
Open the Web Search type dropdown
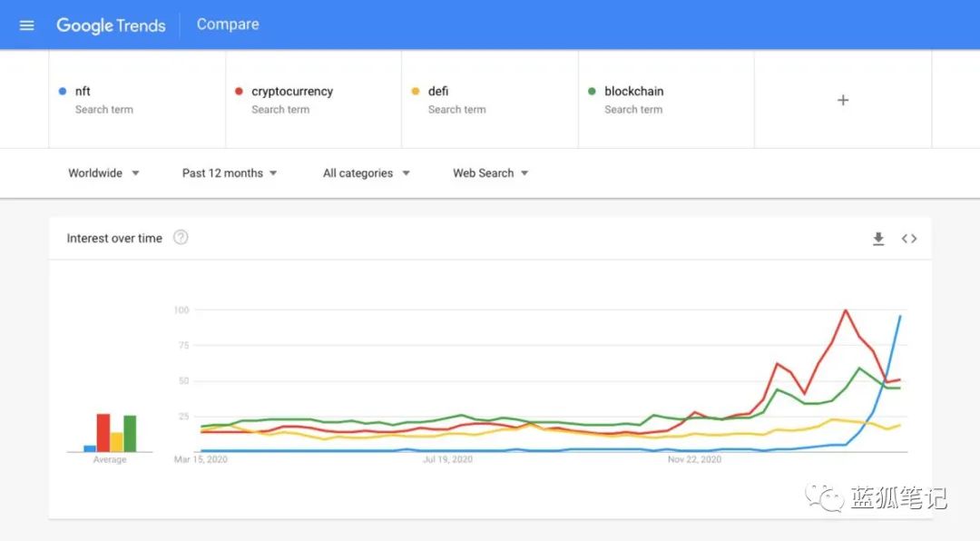pyautogui.click(x=491, y=173)
